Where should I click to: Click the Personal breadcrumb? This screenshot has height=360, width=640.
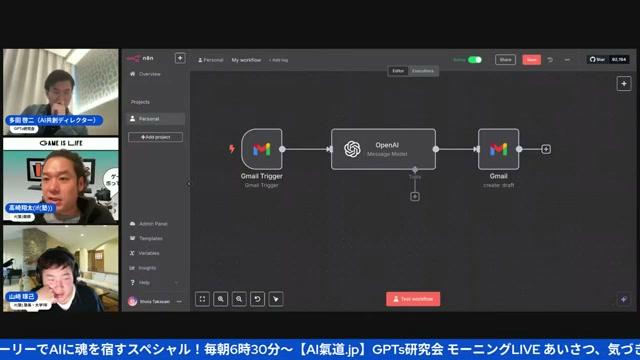(x=211, y=60)
